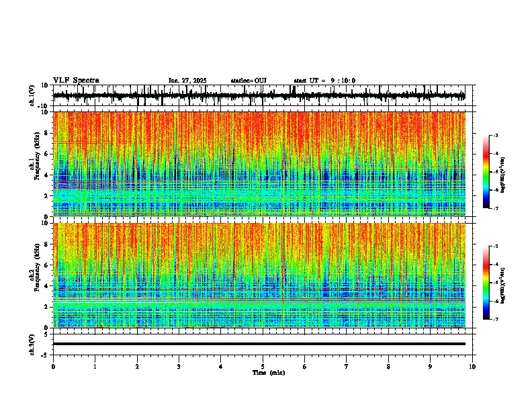Click the "7" tick label on the Time axis
The image size is (532, 411).
347,367
